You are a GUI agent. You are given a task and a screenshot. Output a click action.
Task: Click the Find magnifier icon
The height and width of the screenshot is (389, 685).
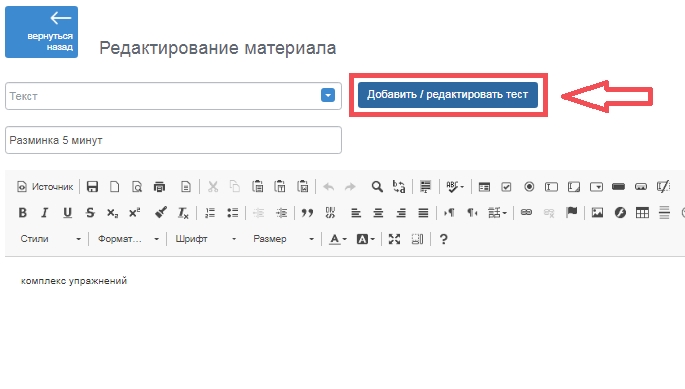pos(377,187)
